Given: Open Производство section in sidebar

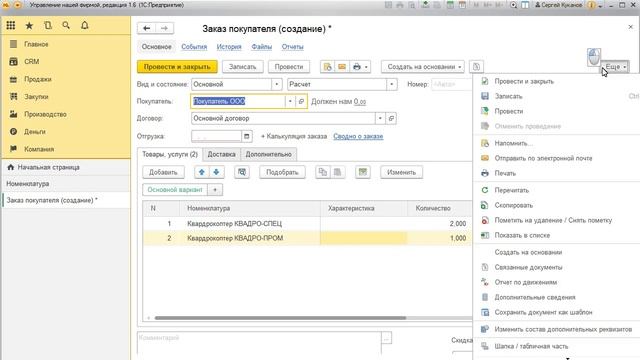Looking at the screenshot, I should 45,114.
